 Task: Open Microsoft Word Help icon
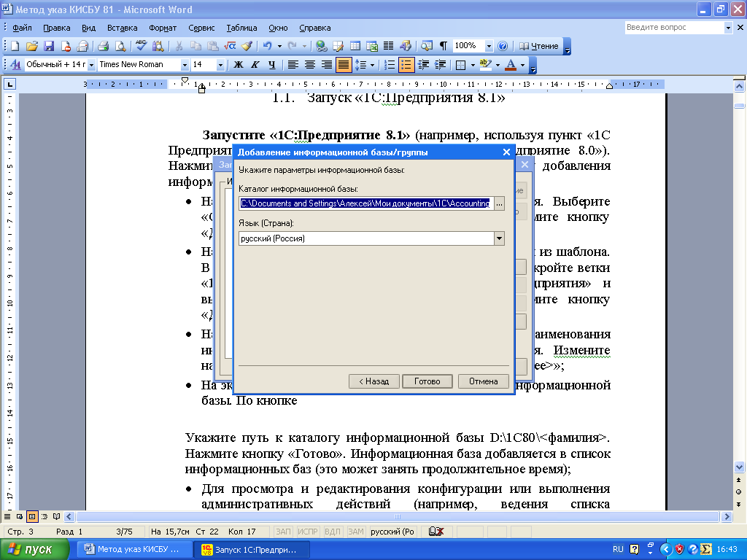[x=503, y=46]
